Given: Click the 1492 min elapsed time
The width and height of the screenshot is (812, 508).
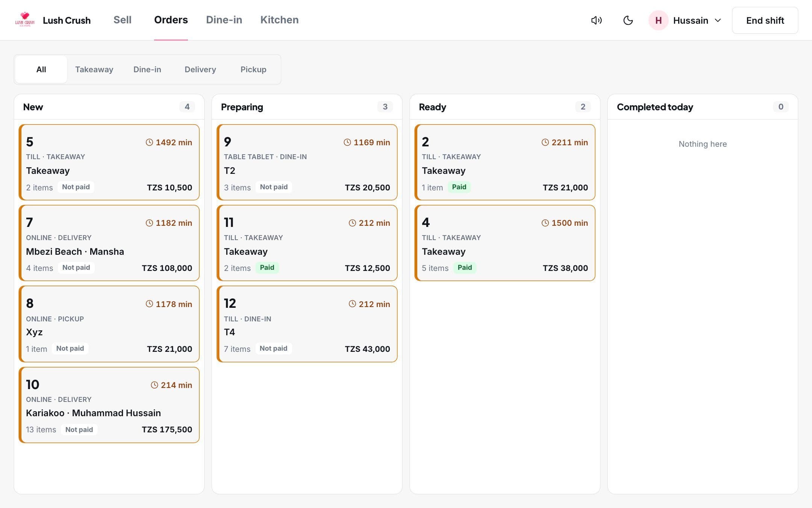Looking at the screenshot, I should [174, 142].
